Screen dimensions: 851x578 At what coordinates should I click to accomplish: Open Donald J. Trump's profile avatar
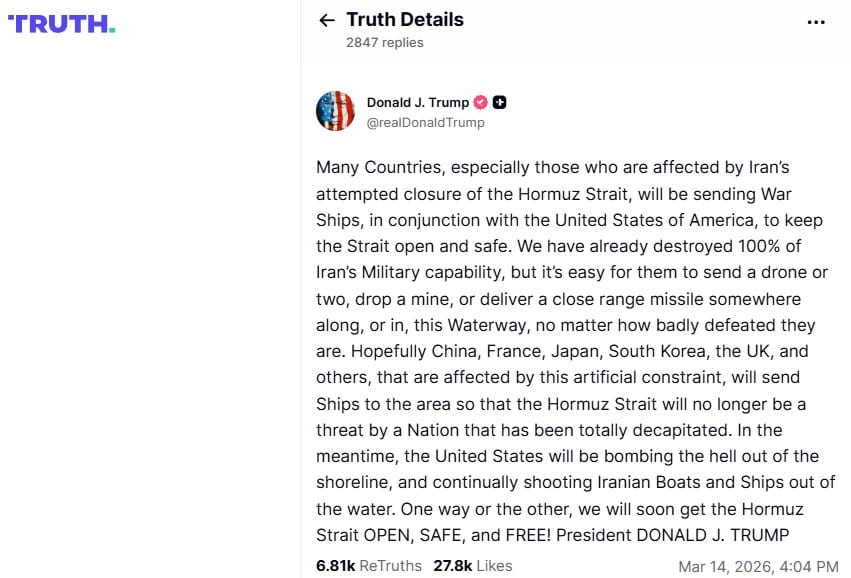point(336,111)
